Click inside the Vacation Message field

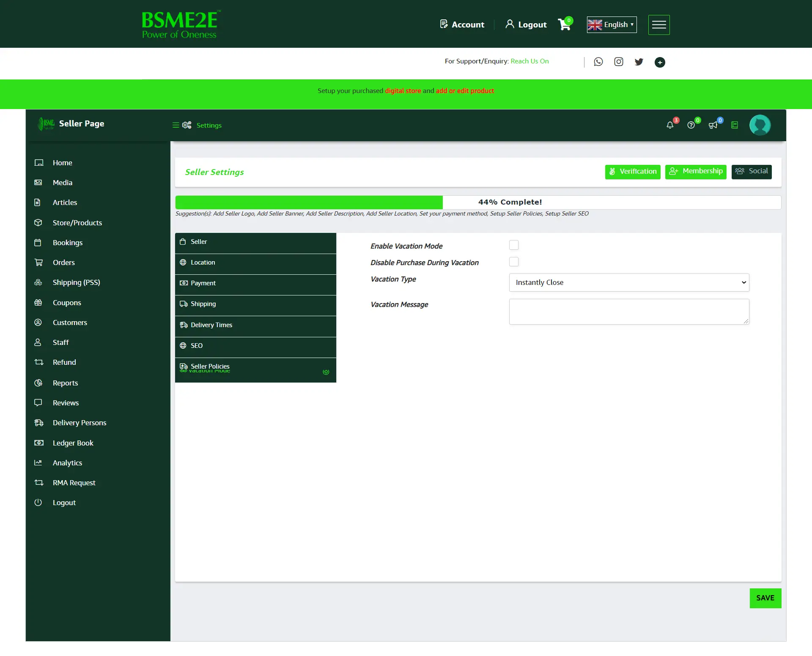click(629, 312)
